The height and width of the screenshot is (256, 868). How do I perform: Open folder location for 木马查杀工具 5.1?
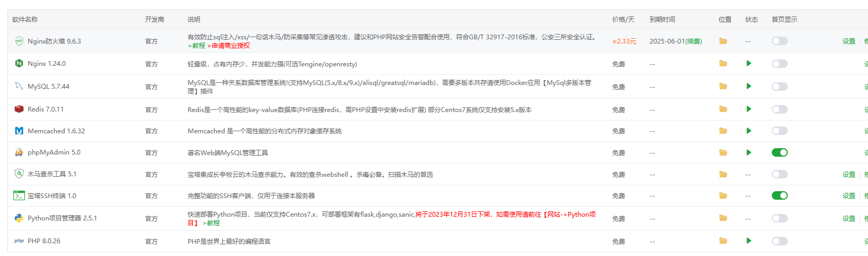pyautogui.click(x=723, y=174)
